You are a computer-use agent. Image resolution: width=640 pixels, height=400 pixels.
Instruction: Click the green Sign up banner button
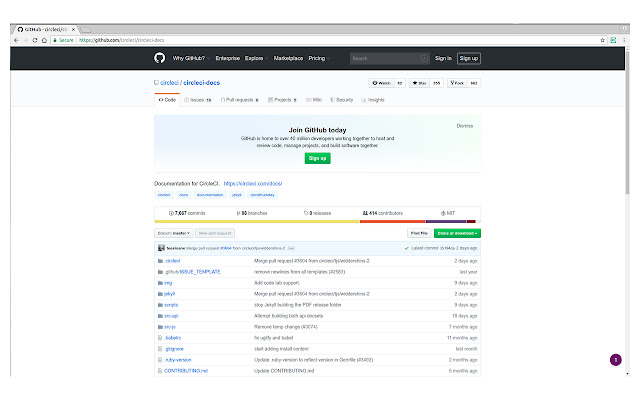(318, 158)
